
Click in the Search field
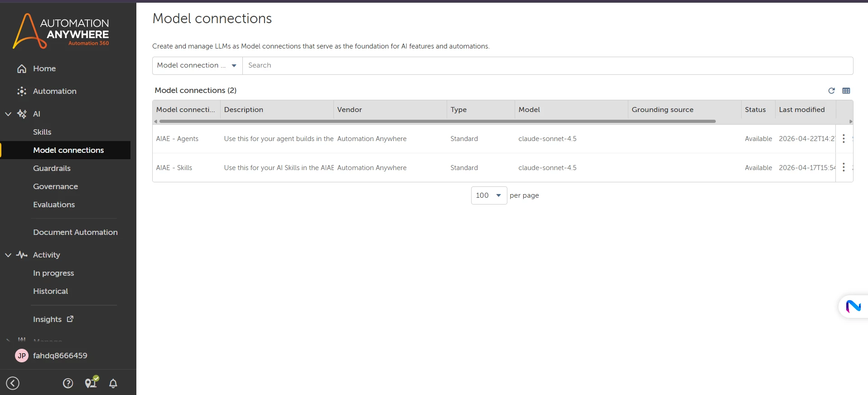tap(548, 65)
